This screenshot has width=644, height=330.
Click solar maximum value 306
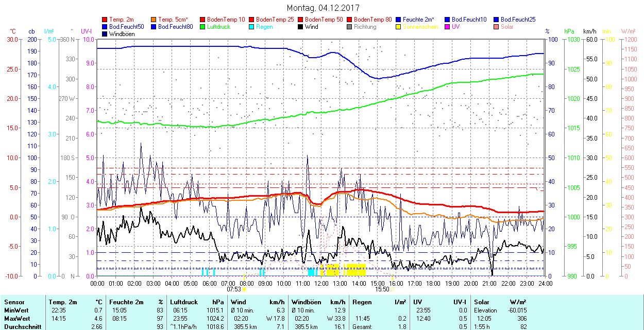coord(522,319)
